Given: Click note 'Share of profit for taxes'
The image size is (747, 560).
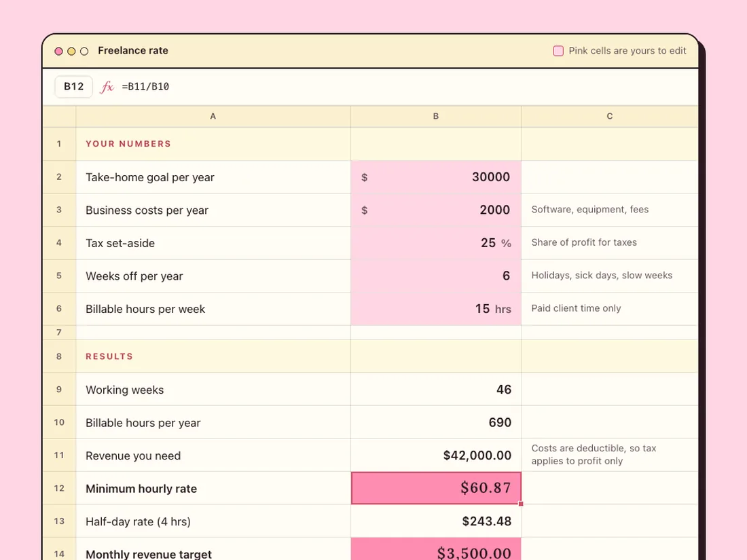Looking at the screenshot, I should [583, 242].
